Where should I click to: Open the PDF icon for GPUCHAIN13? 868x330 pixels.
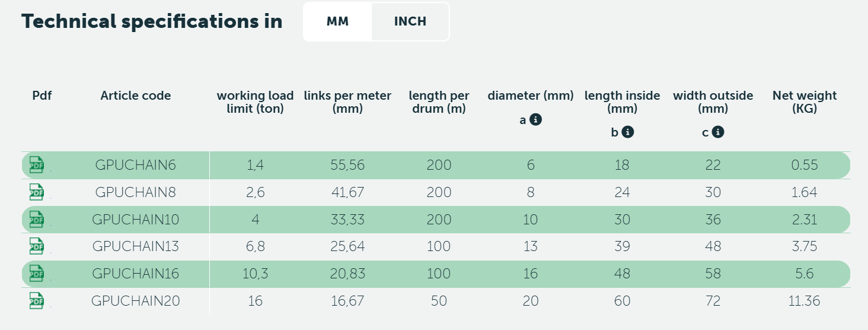tap(37, 246)
